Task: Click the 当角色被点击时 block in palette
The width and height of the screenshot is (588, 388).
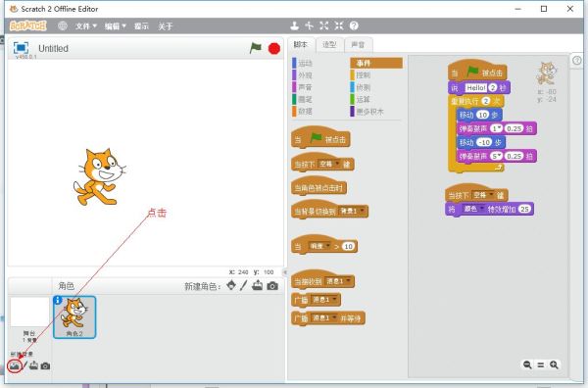Action: pos(318,187)
